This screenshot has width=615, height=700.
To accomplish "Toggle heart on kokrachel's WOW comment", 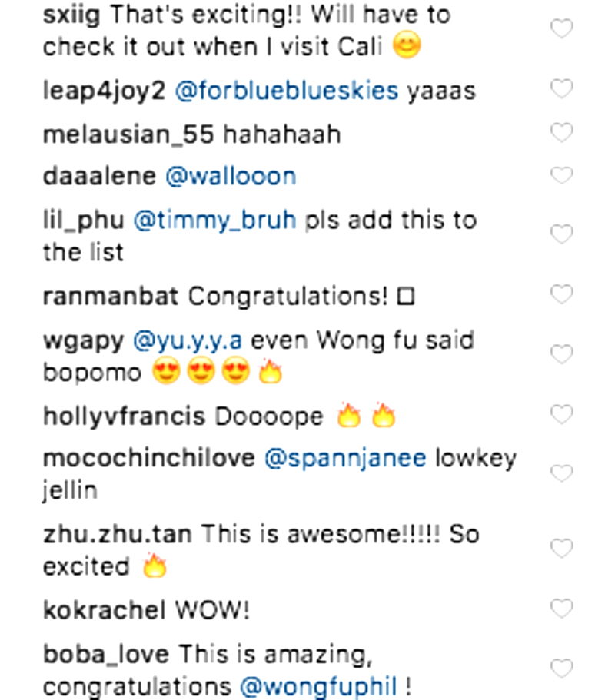I will coord(561,609).
